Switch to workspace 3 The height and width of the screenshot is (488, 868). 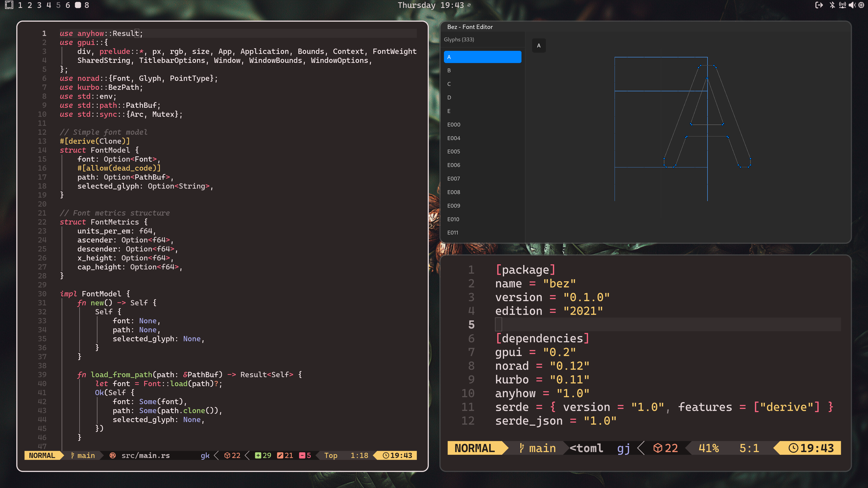(x=39, y=5)
